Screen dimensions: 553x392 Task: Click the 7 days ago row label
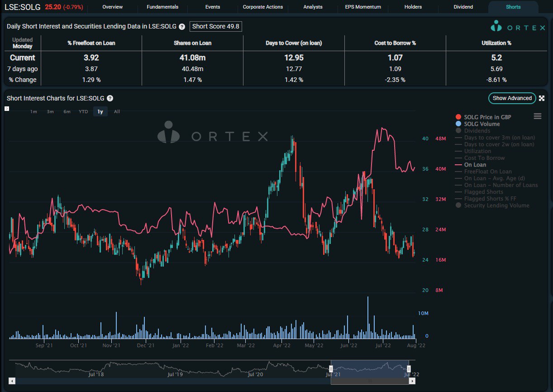click(x=23, y=69)
